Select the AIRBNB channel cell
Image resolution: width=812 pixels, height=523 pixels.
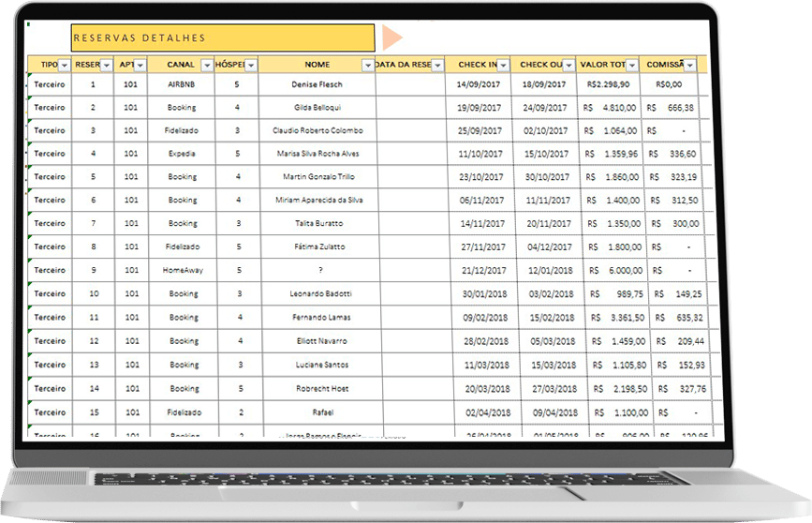[x=182, y=84]
